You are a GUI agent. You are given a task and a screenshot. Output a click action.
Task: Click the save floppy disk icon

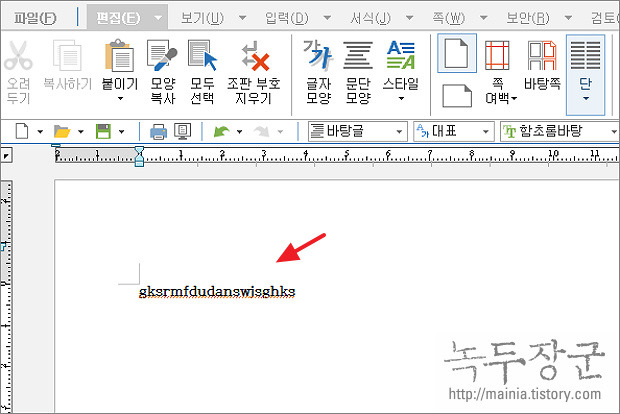pos(103,131)
